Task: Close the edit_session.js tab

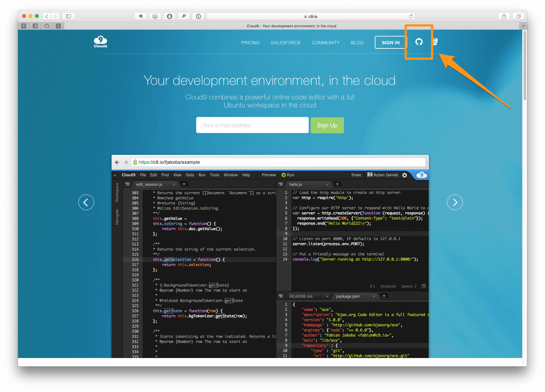Action: coord(174,185)
